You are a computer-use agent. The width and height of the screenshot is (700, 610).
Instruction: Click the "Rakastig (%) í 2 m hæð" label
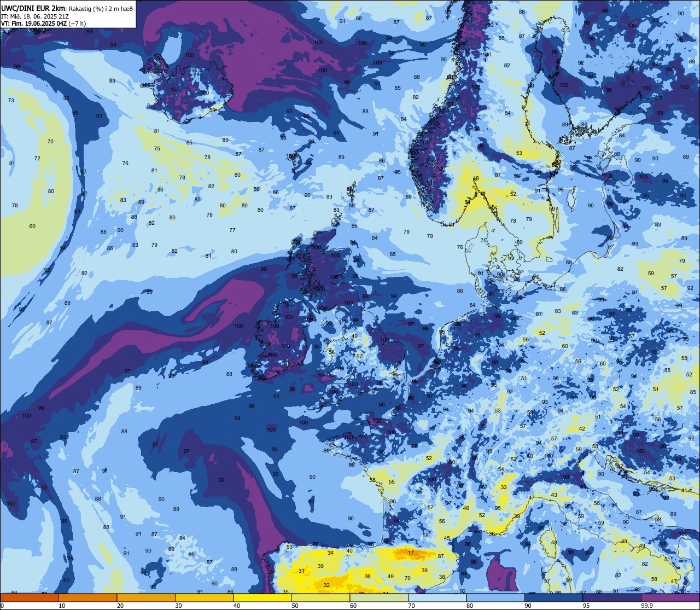(101, 8)
